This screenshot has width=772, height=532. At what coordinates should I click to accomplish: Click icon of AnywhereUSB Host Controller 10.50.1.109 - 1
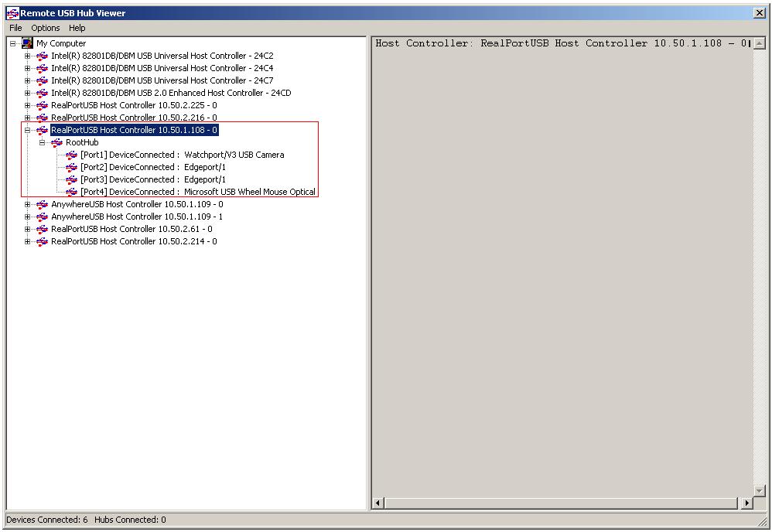(x=42, y=217)
